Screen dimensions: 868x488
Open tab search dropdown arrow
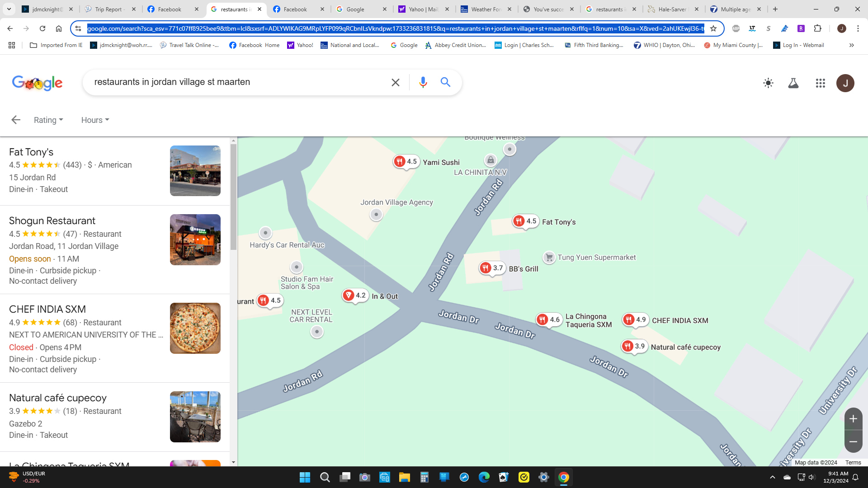coord(9,9)
